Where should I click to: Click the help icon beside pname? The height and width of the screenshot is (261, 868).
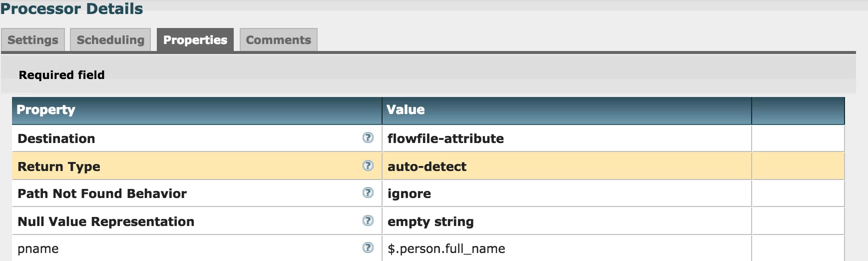(x=368, y=247)
